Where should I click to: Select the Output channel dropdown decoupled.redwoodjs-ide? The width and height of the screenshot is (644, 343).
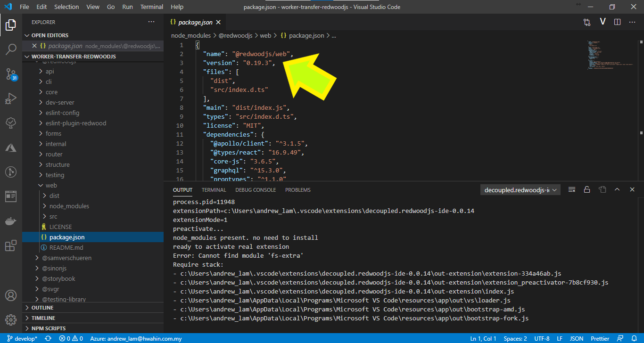coord(520,190)
